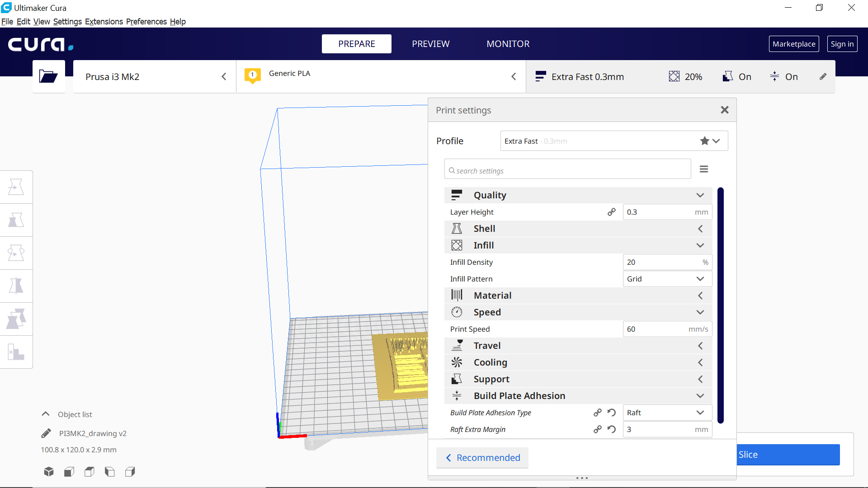The image size is (868, 488).
Task: Click the adhesion On icon in top bar
Action: pos(774,77)
